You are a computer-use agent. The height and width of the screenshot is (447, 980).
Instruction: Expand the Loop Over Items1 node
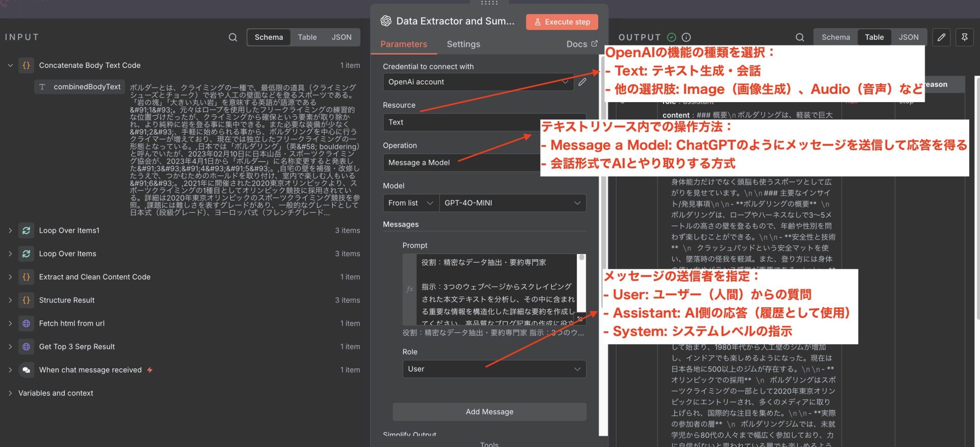click(x=10, y=231)
